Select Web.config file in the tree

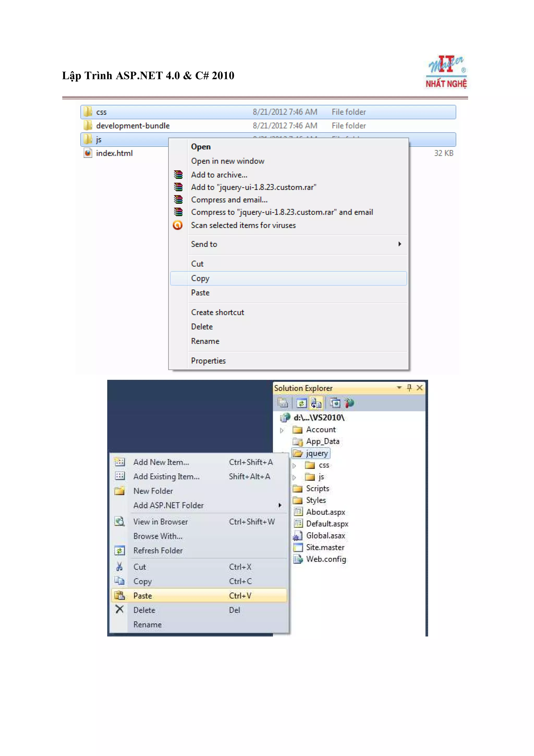tap(326, 559)
